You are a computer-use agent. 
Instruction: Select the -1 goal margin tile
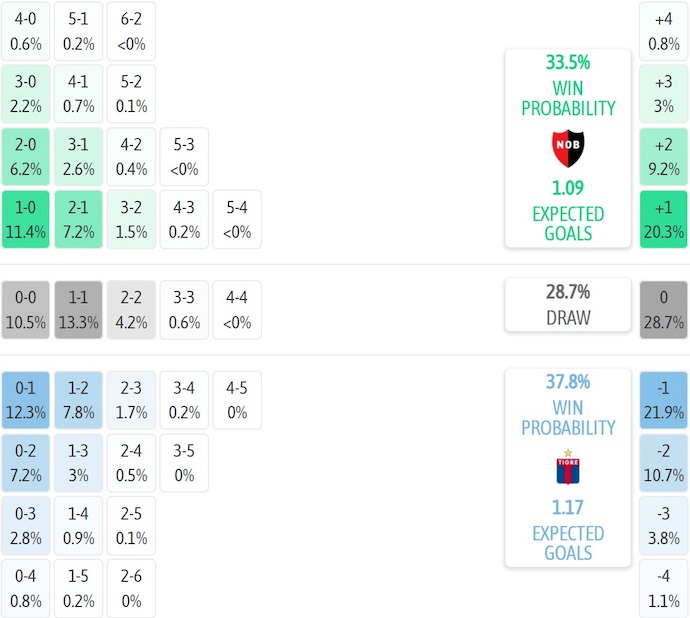[663, 399]
